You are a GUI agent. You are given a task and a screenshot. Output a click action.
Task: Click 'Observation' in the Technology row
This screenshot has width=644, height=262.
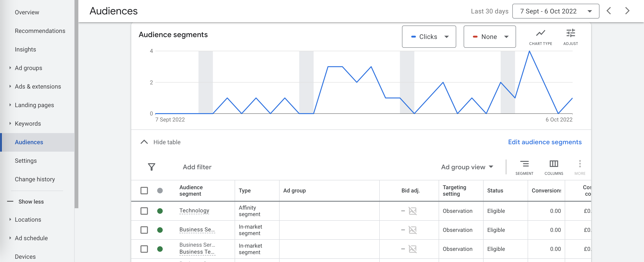[457, 211]
